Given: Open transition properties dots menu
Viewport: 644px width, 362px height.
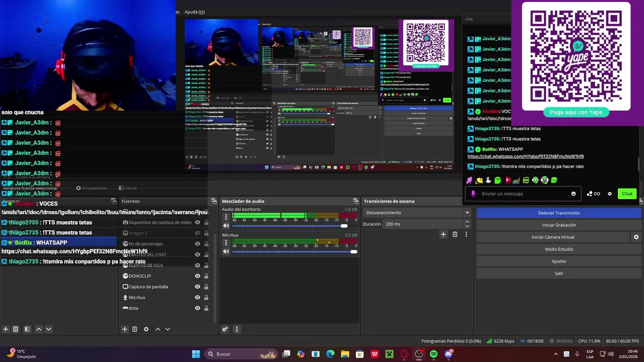Looking at the screenshot, I should (x=466, y=234).
